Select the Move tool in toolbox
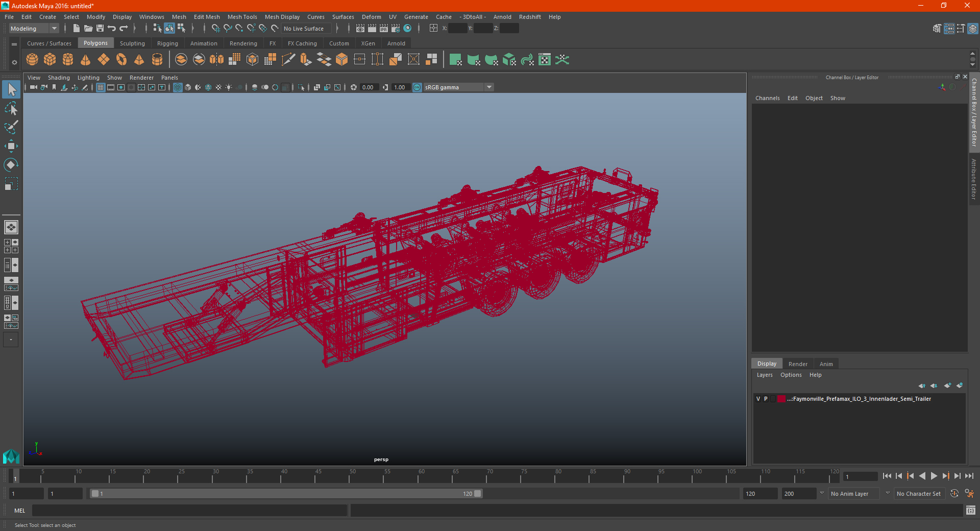Viewport: 980px width, 531px height. pyautogui.click(x=11, y=146)
